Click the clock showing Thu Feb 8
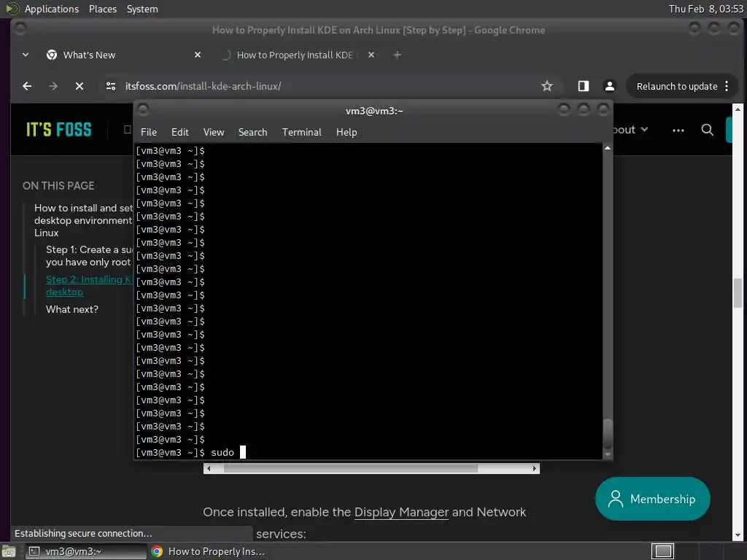This screenshot has width=747, height=560. click(x=705, y=9)
